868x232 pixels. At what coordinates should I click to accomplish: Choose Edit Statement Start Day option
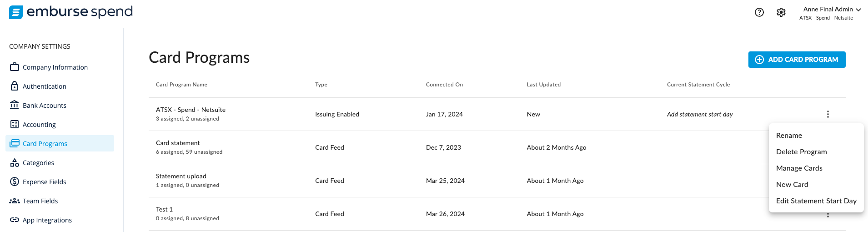pyautogui.click(x=816, y=201)
